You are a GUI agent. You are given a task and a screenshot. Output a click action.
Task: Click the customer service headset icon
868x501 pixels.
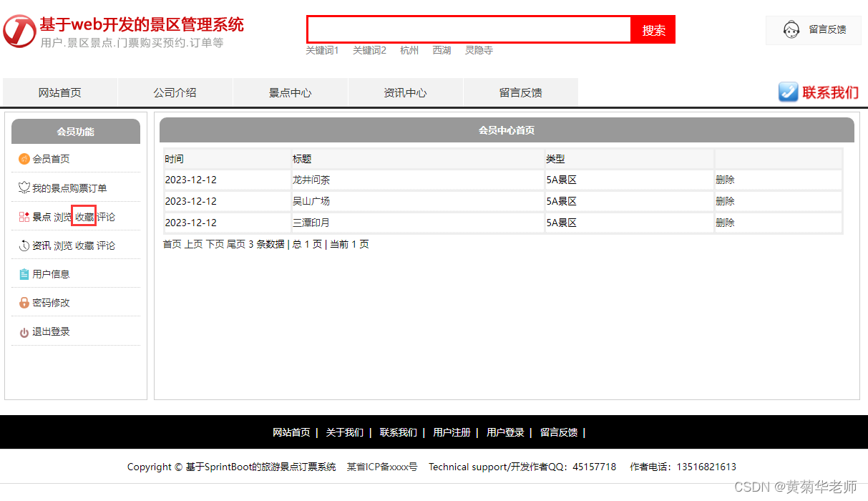point(791,30)
